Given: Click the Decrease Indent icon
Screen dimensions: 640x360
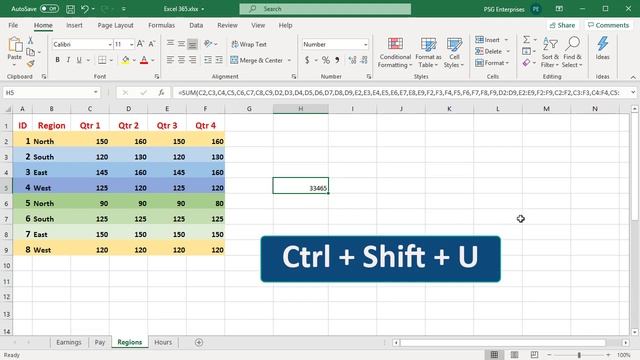Looking at the screenshot, I should [208, 60].
